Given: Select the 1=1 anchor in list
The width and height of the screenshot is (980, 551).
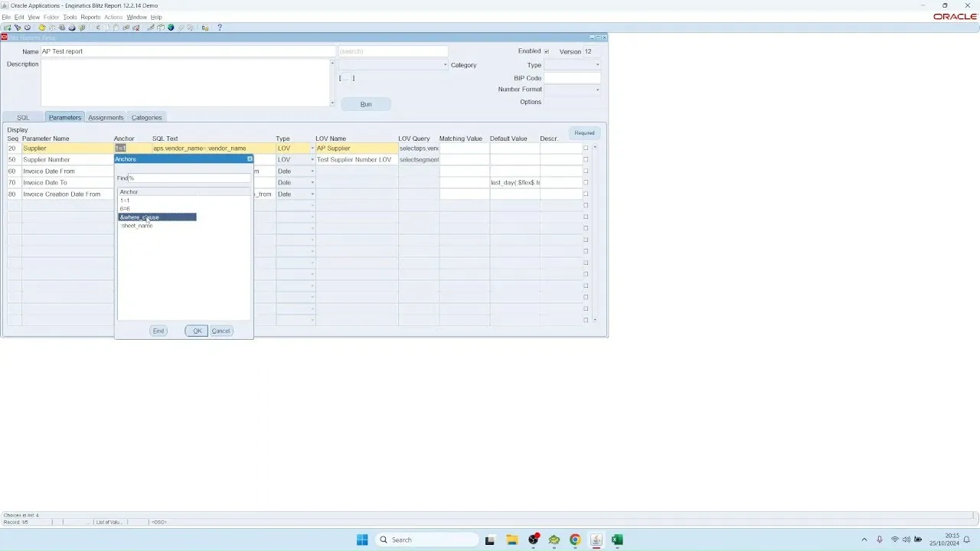Looking at the screenshot, I should click(x=125, y=201).
